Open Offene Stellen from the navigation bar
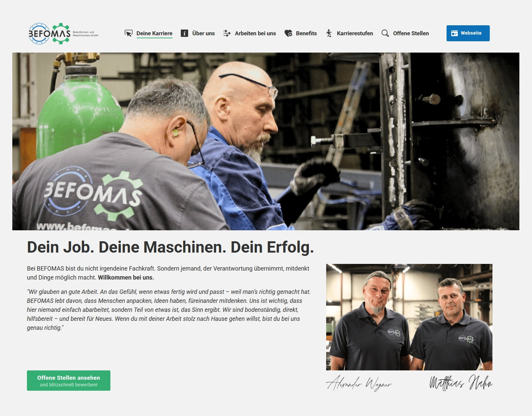The height and width of the screenshot is (416, 532). pyautogui.click(x=411, y=33)
